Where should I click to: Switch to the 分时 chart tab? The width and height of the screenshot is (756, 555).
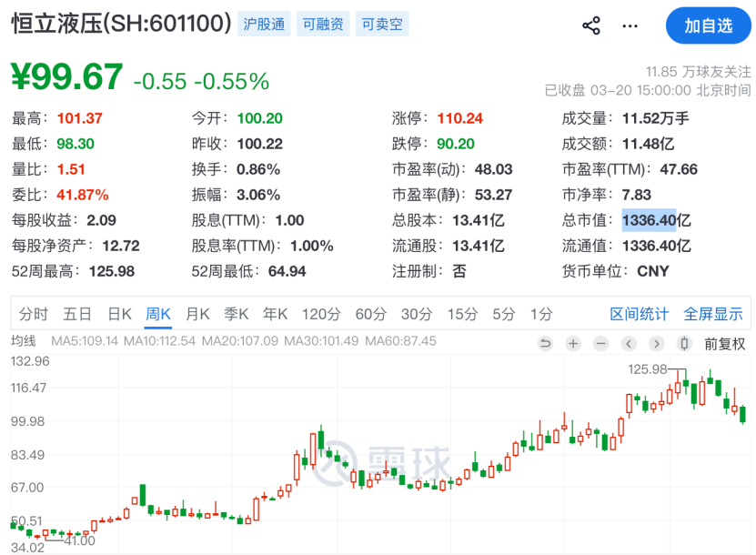34,315
